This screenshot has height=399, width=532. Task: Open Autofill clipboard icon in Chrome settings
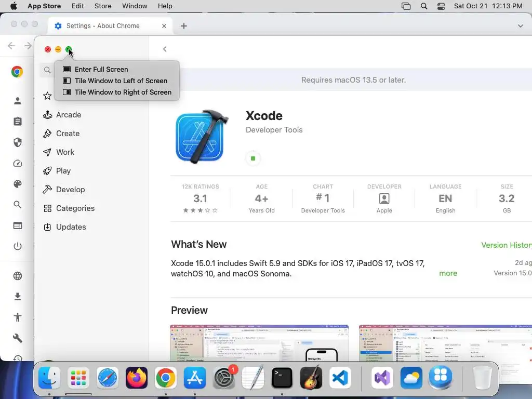point(18,122)
